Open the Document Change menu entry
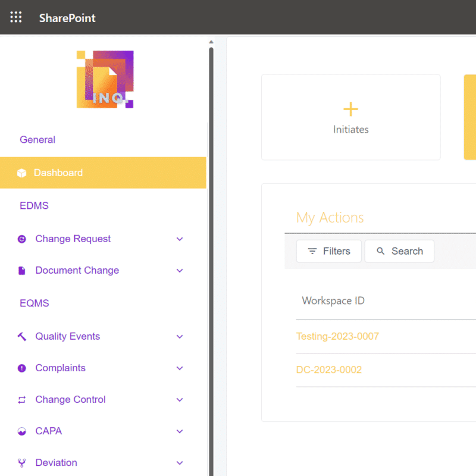The image size is (476, 476). [x=103, y=271]
